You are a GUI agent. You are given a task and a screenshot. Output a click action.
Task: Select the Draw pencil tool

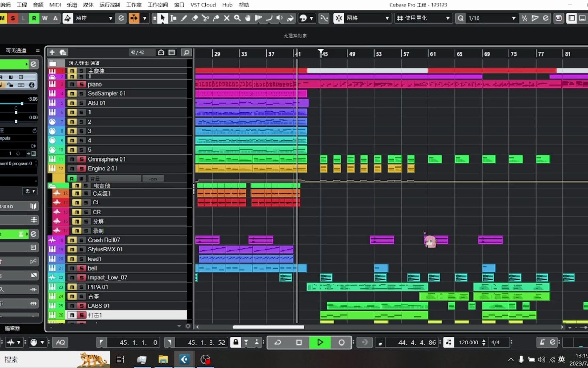[x=184, y=18]
